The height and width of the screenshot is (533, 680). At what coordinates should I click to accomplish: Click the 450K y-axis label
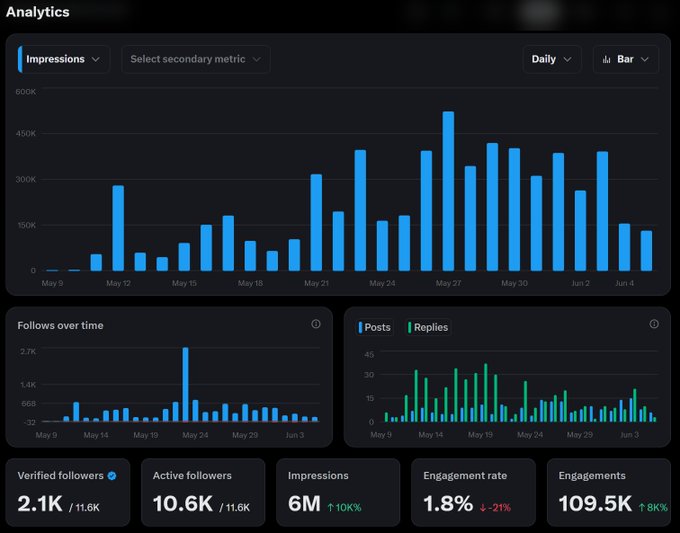point(26,134)
